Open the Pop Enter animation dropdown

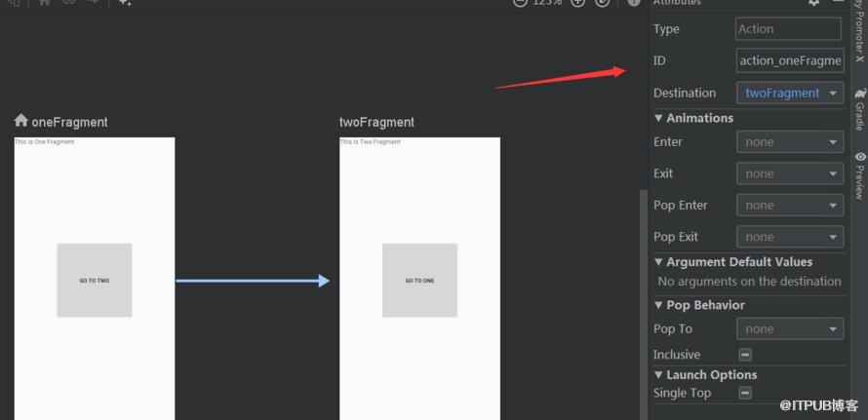tap(790, 206)
